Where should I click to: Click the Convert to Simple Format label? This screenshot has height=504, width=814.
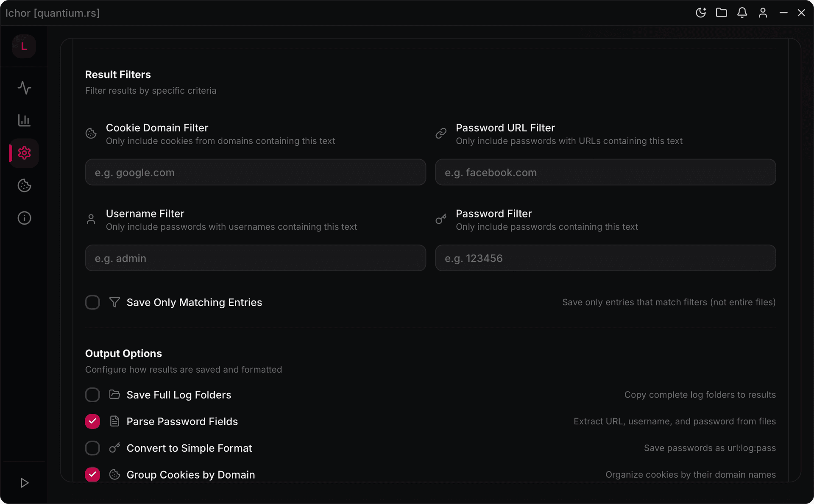click(189, 448)
